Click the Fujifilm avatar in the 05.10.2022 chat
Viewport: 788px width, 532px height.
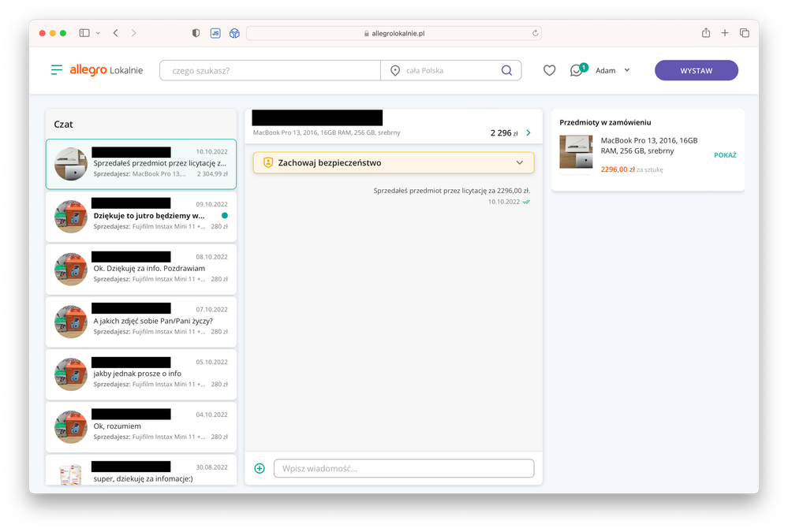[71, 374]
